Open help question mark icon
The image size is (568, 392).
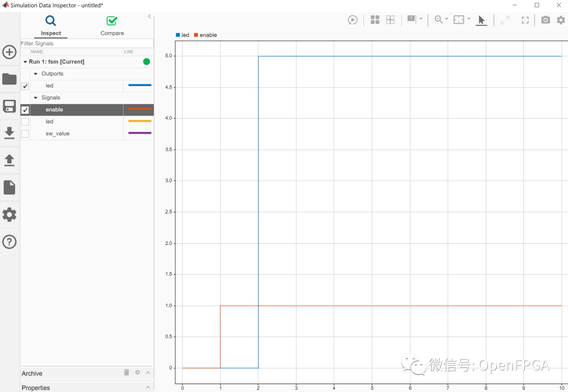point(9,242)
